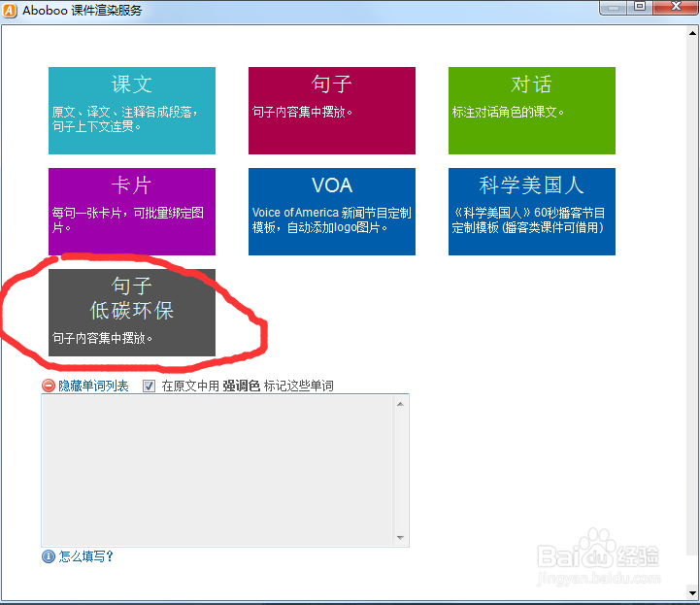
Task: Click inside the word list text area
Action: (x=217, y=470)
